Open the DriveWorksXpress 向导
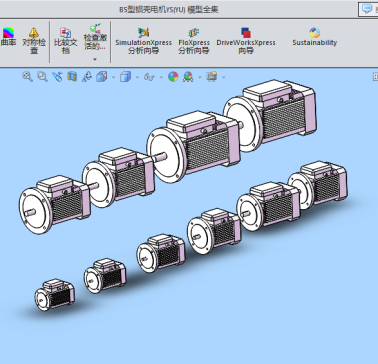 tap(246, 41)
